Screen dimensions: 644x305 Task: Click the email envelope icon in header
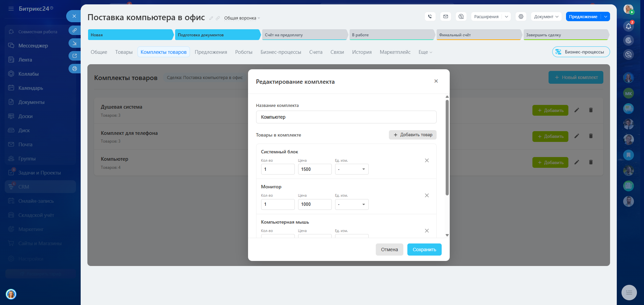(445, 16)
